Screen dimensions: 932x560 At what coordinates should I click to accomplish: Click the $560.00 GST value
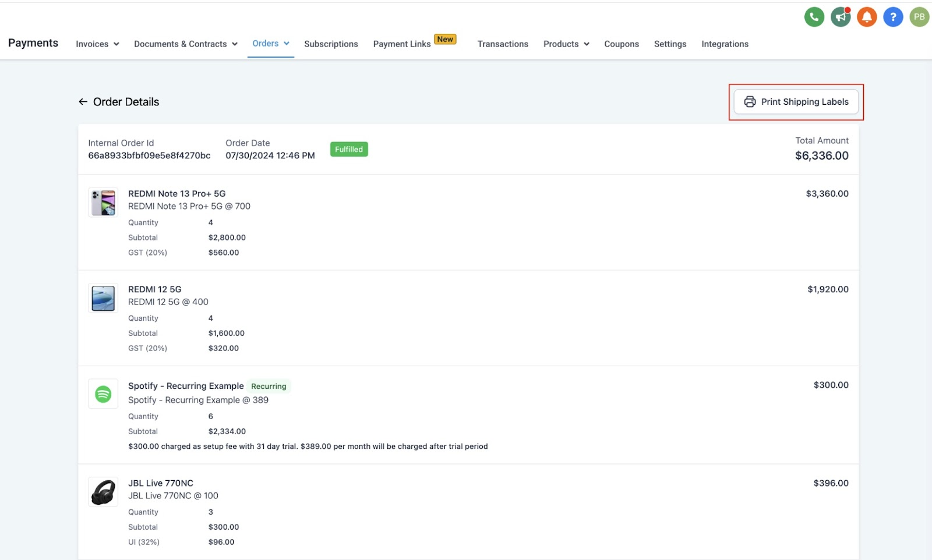pos(224,253)
